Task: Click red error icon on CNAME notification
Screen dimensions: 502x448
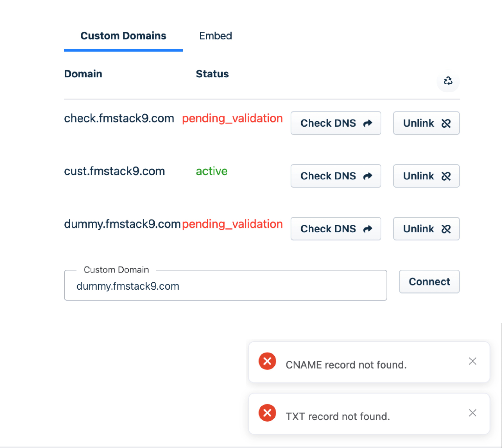Action: 267,361
